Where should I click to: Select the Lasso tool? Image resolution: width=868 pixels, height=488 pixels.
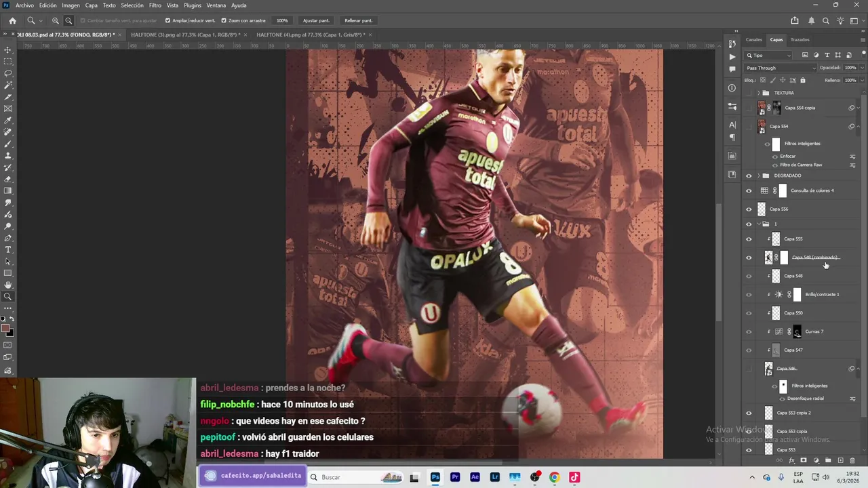[8, 73]
